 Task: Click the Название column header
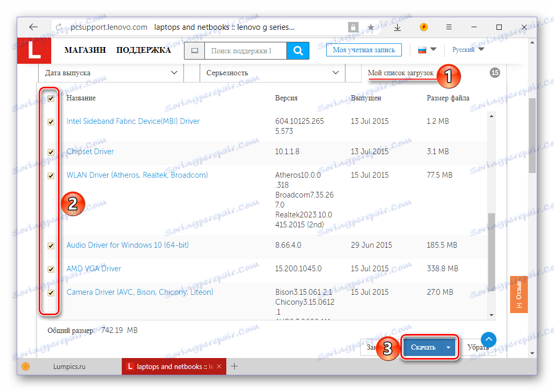[81, 98]
